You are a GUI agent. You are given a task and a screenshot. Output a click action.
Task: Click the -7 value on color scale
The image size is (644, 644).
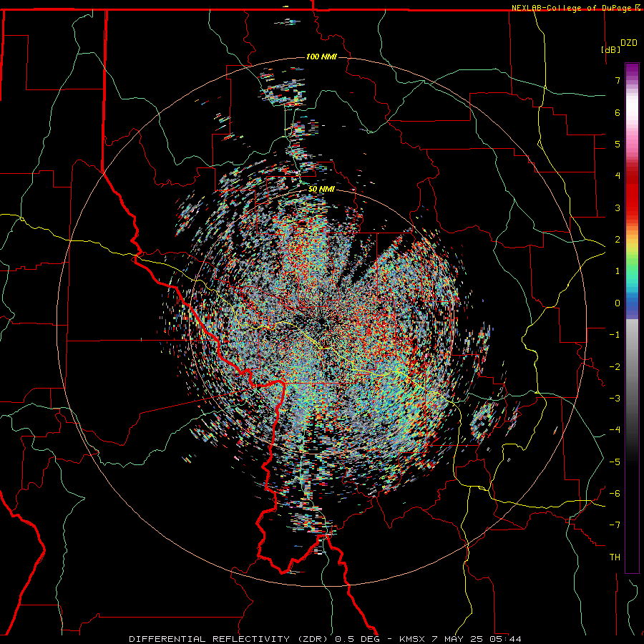(x=615, y=525)
